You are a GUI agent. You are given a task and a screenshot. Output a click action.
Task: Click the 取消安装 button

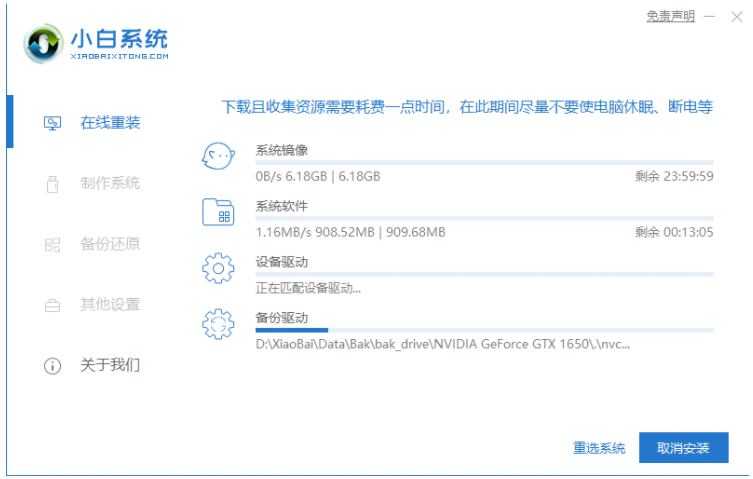(x=683, y=447)
